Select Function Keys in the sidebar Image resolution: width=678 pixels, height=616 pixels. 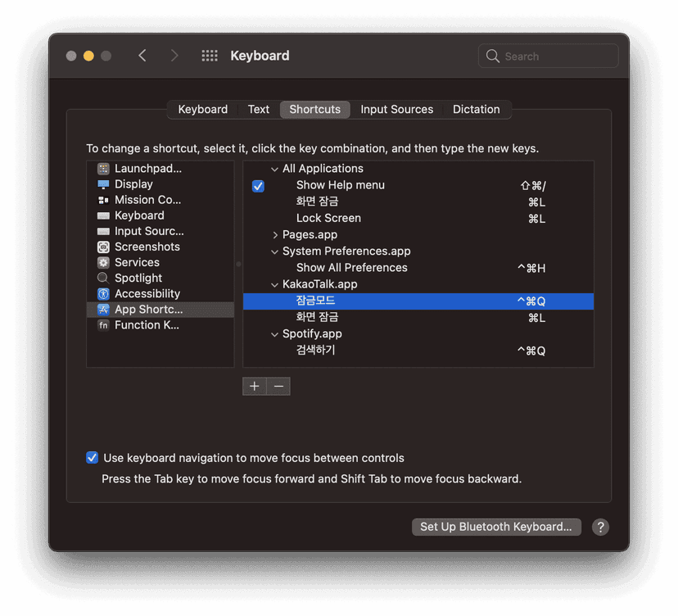click(143, 324)
